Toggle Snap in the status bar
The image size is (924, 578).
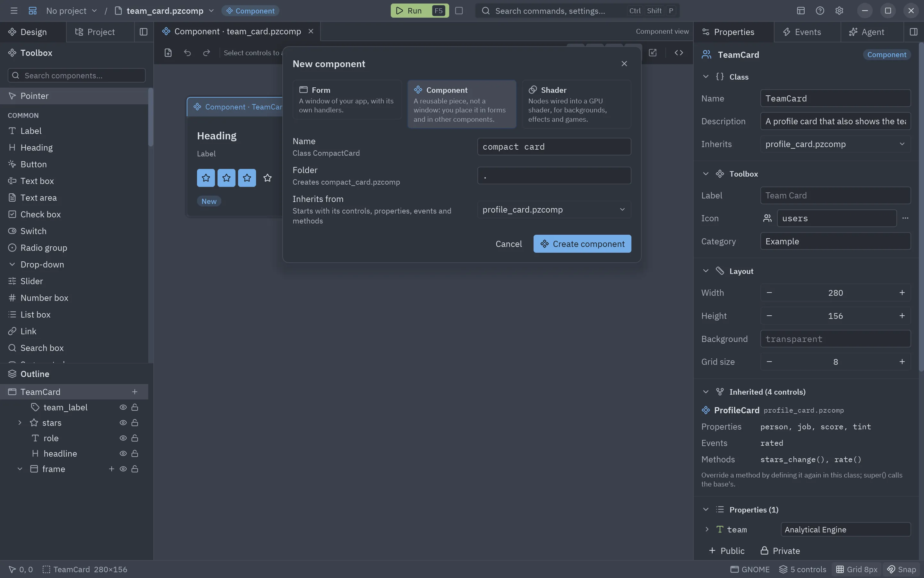pyautogui.click(x=902, y=570)
